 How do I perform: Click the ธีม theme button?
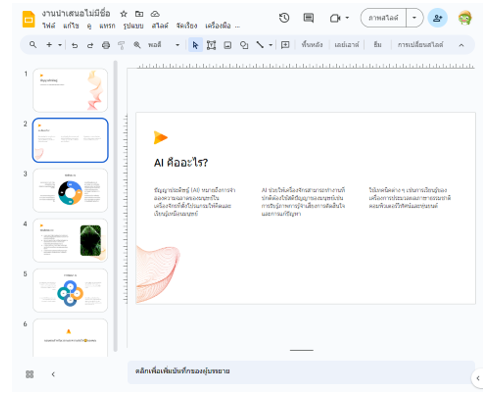pos(377,45)
